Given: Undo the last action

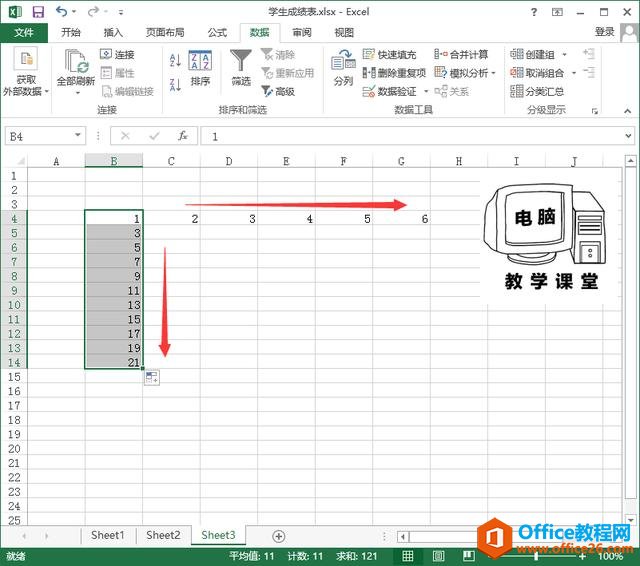Looking at the screenshot, I should [61, 11].
